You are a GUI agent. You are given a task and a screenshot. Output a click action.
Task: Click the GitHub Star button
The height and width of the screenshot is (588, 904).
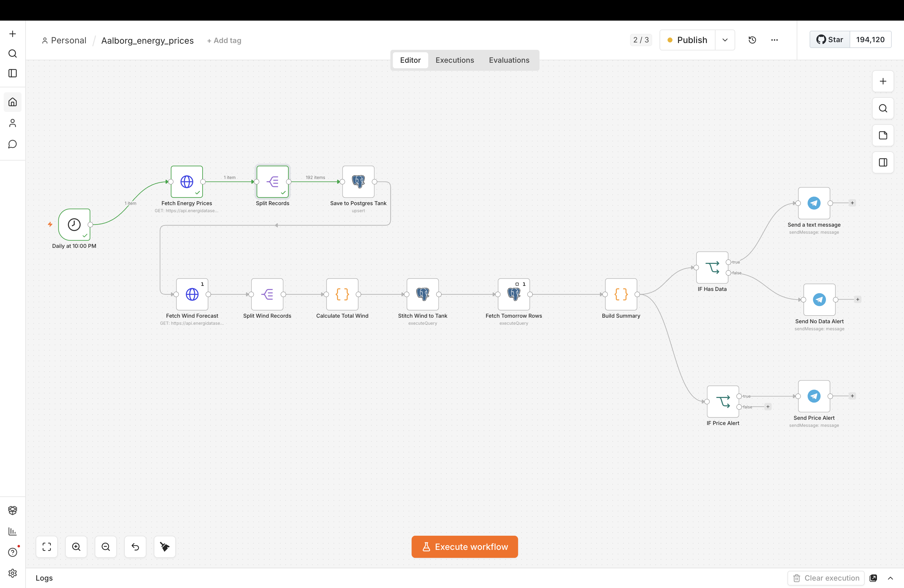click(x=830, y=39)
